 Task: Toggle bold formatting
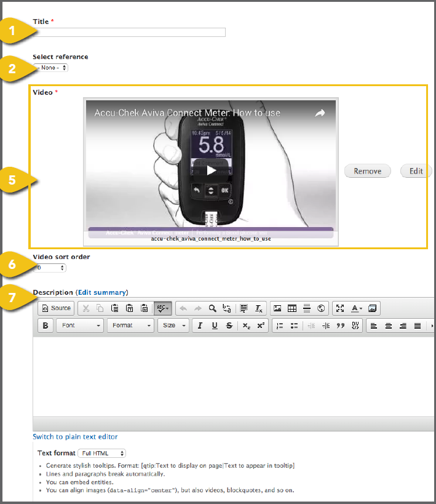tap(46, 326)
